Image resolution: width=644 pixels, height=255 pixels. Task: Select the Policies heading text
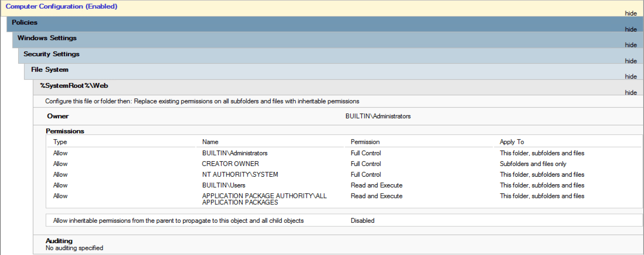(x=24, y=22)
